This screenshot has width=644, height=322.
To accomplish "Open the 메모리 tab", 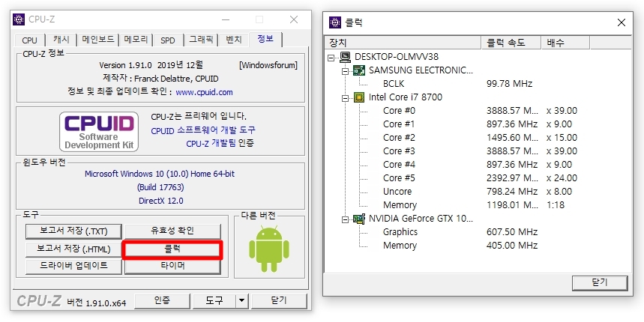I will coord(136,40).
